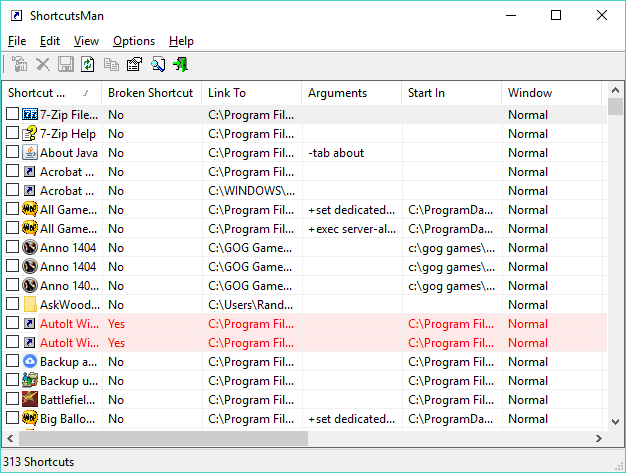Click the Resolve Selected Shortcuts toolbar icon
This screenshot has width=626, height=473.
point(19,64)
